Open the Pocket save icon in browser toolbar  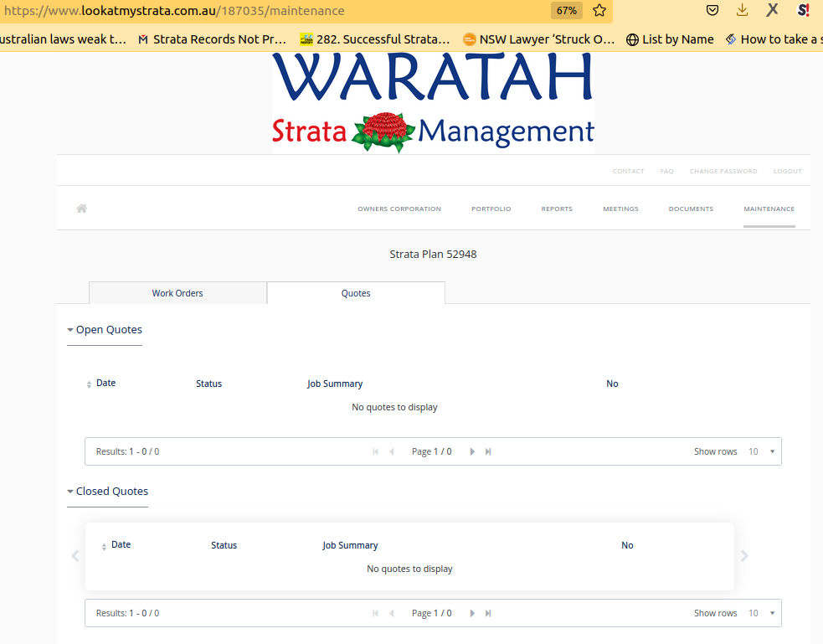point(712,11)
